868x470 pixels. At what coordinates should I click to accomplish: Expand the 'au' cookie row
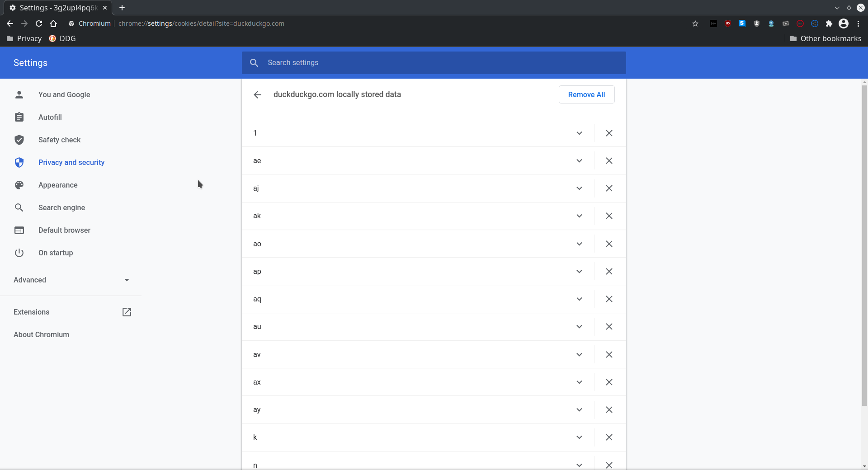click(x=579, y=326)
